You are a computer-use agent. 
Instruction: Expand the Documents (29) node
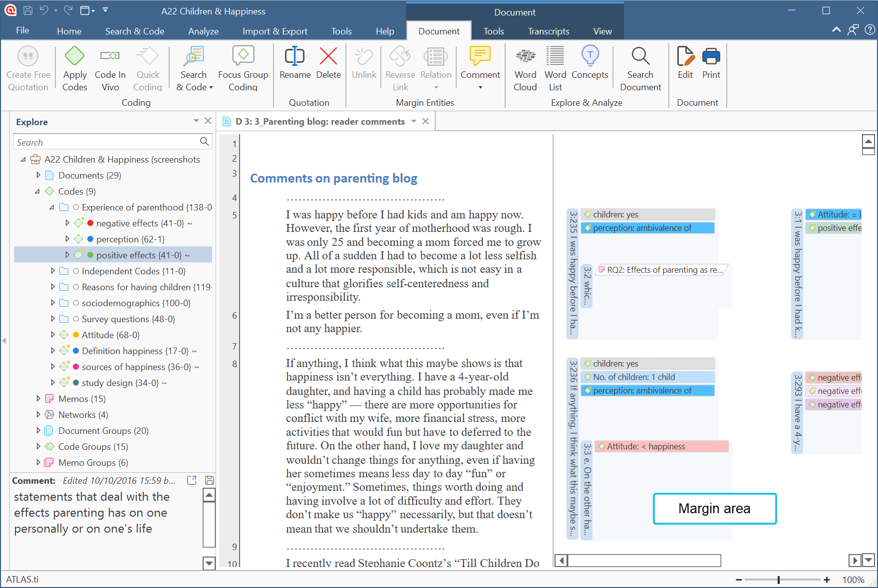[38, 175]
